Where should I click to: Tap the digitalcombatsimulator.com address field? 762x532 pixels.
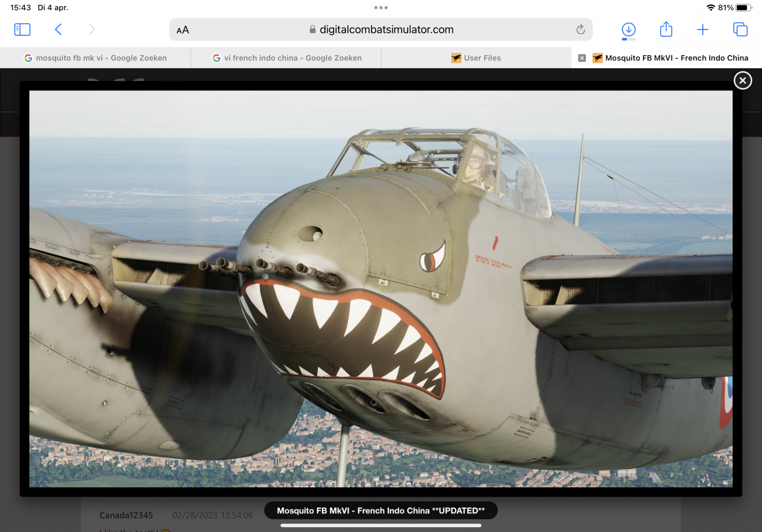click(x=381, y=30)
